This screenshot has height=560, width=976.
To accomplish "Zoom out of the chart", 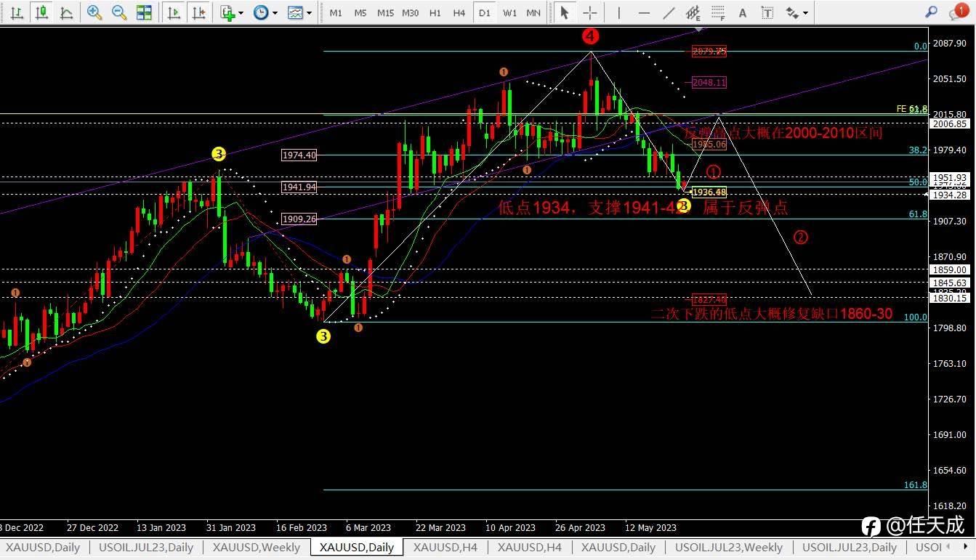I will coord(119,12).
